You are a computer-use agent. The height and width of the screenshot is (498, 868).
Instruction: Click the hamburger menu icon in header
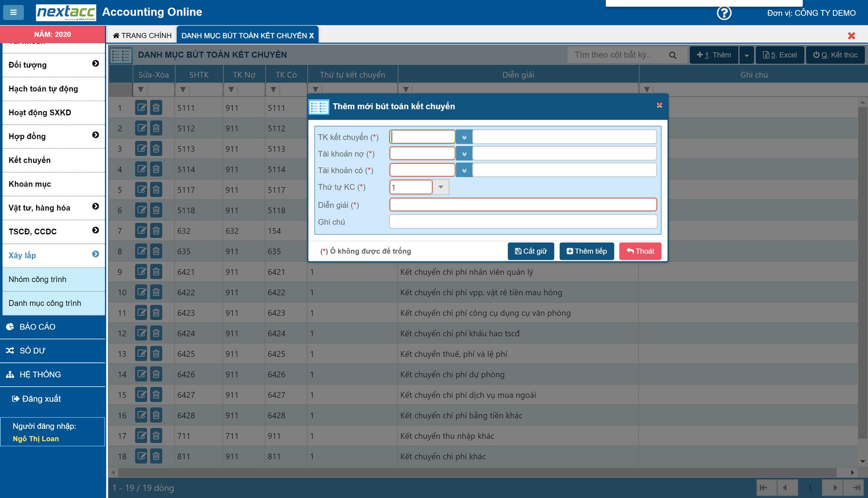tap(14, 12)
